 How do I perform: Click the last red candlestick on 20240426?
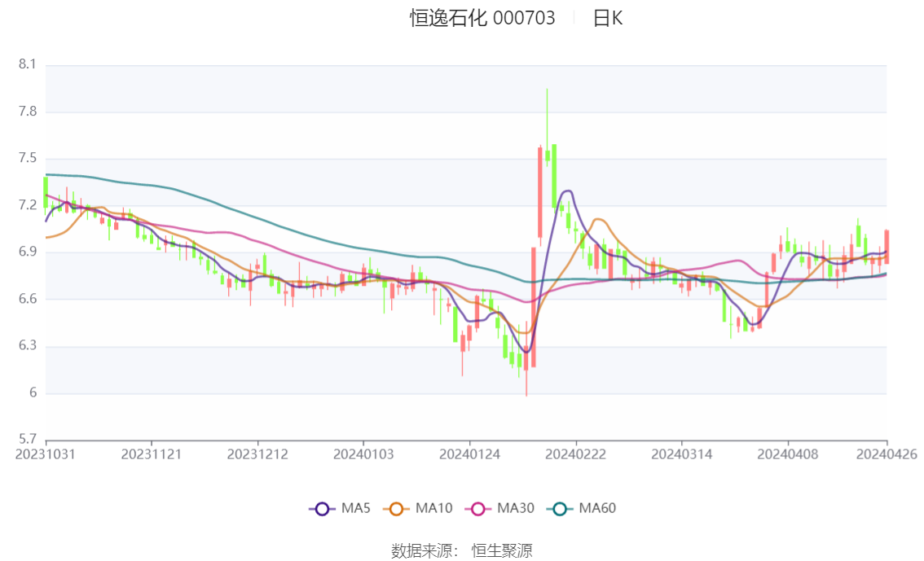(887, 247)
